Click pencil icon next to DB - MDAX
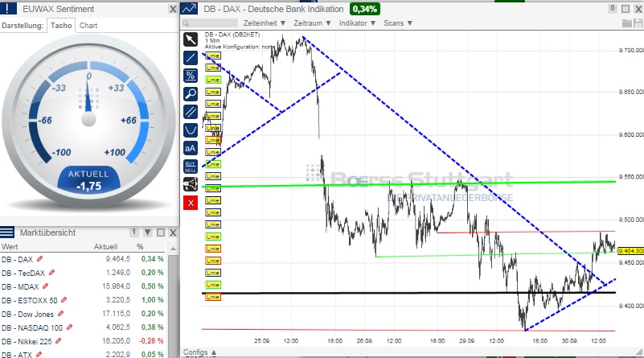The height and width of the screenshot is (358, 644). 45,286
